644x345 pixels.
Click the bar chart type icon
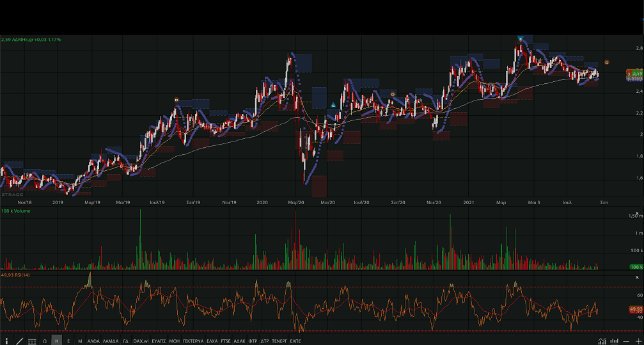614,341
